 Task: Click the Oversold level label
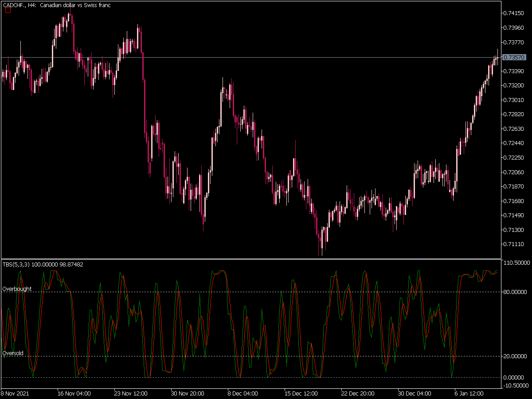tap(13, 353)
